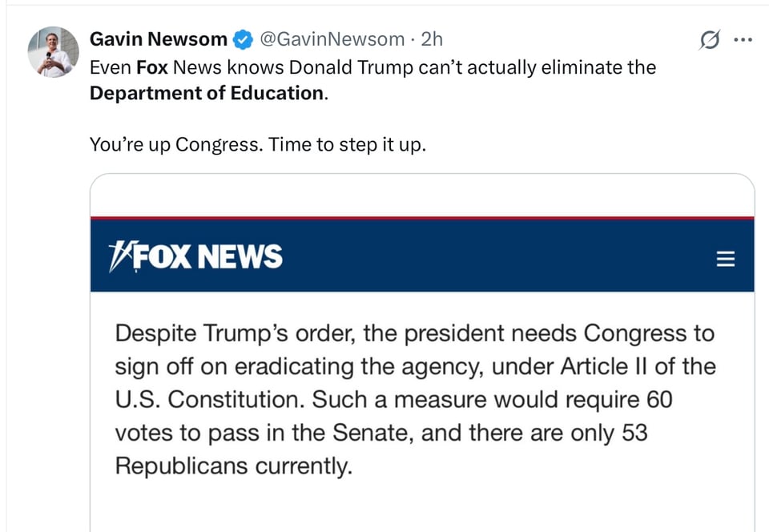The height and width of the screenshot is (532, 769).
Task: Click Gavin Newsom's profile avatar
Action: [x=53, y=52]
